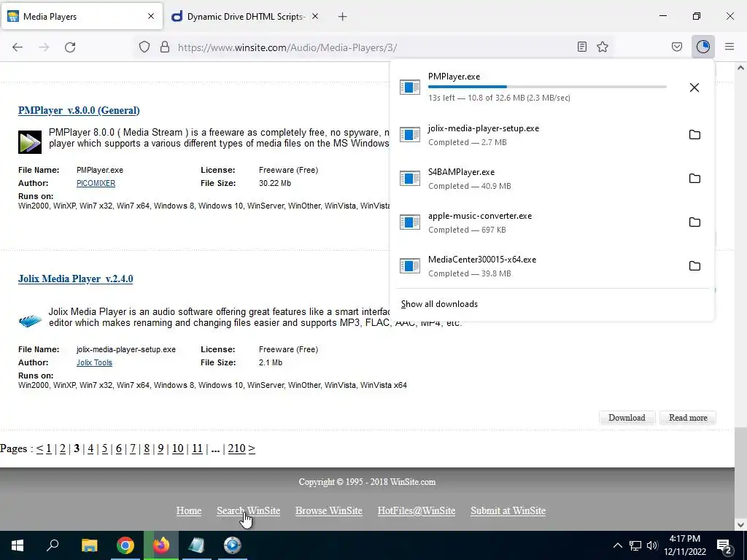Open folder for S4BAMPlayer.exe

tap(694, 179)
